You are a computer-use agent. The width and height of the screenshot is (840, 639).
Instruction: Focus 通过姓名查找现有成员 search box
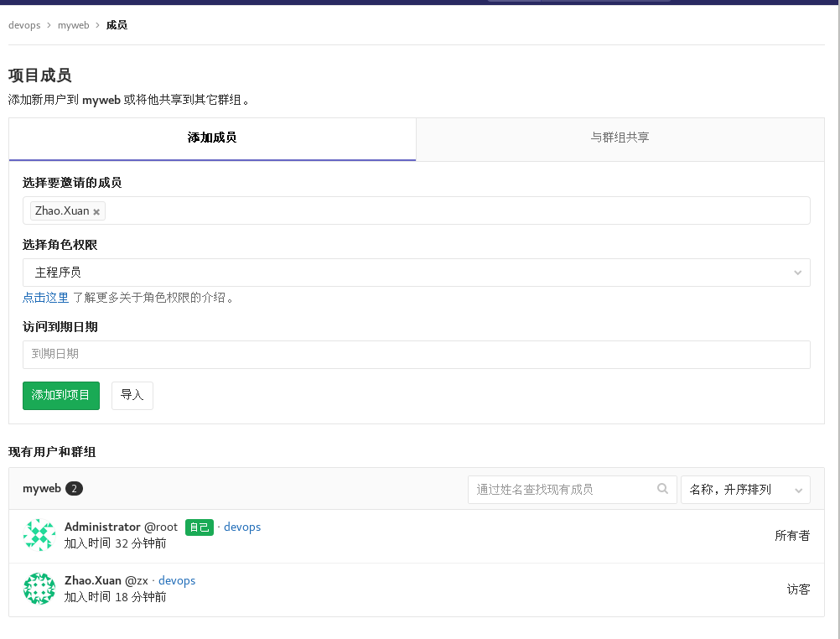click(572, 490)
